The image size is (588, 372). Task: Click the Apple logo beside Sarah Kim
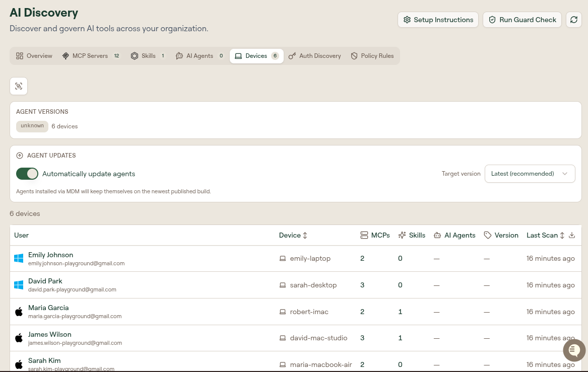(x=19, y=364)
